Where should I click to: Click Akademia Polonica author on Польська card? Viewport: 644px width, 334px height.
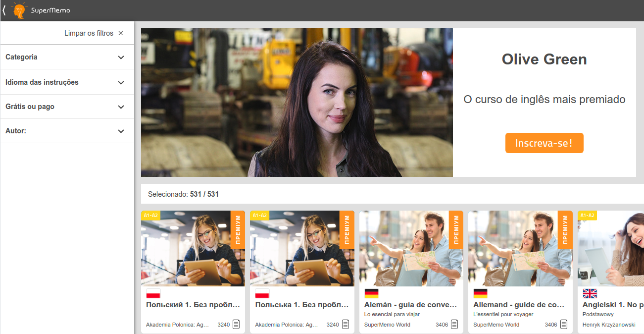point(287,325)
